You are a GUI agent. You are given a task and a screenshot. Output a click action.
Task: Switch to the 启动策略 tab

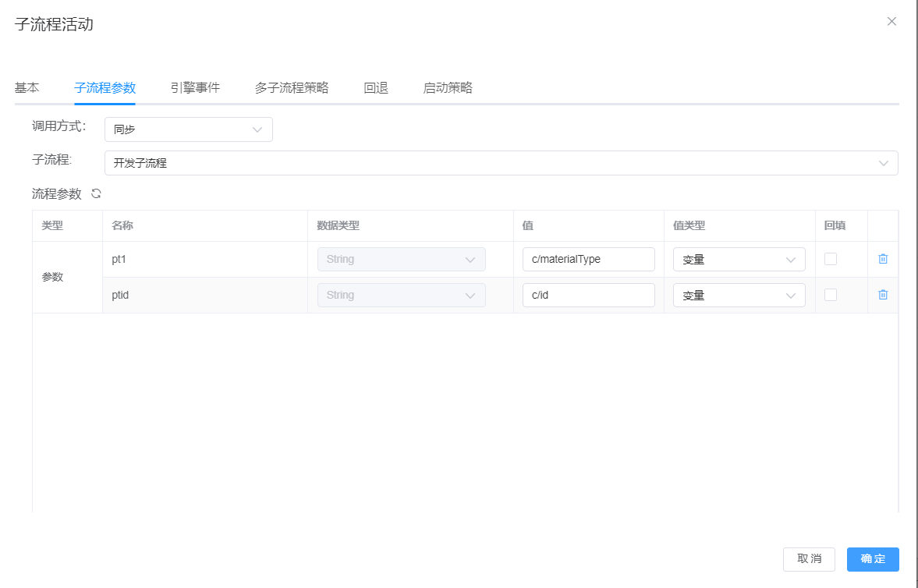pos(448,87)
